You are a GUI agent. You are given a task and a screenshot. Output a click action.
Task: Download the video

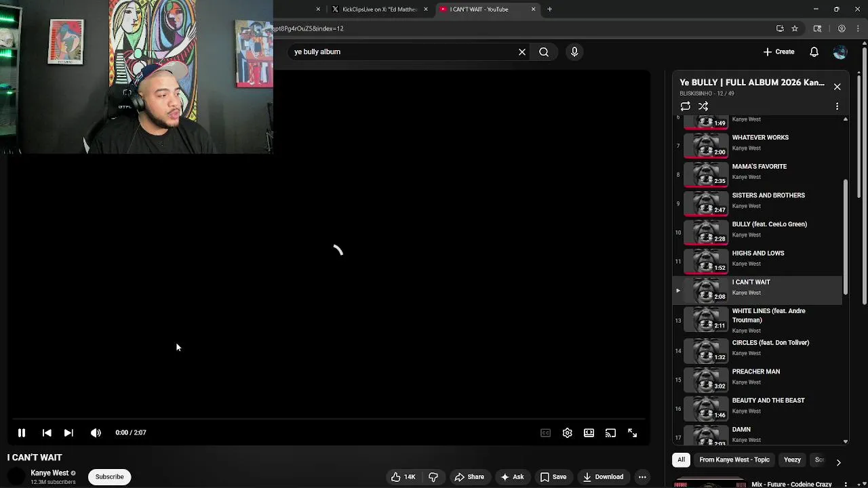603,477
